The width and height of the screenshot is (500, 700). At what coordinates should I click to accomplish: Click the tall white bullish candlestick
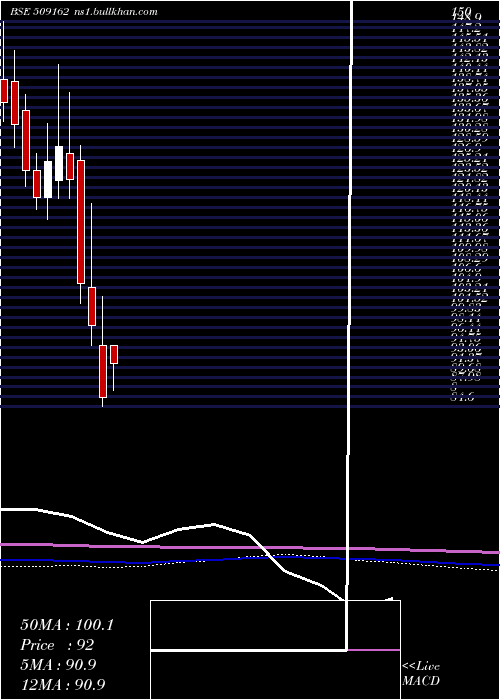point(59,163)
